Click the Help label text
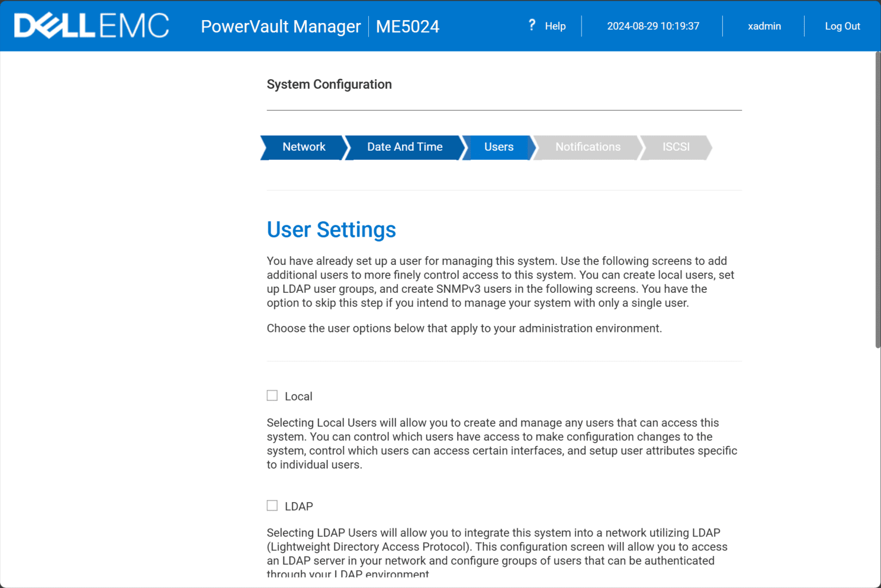881x588 pixels. 554,26
